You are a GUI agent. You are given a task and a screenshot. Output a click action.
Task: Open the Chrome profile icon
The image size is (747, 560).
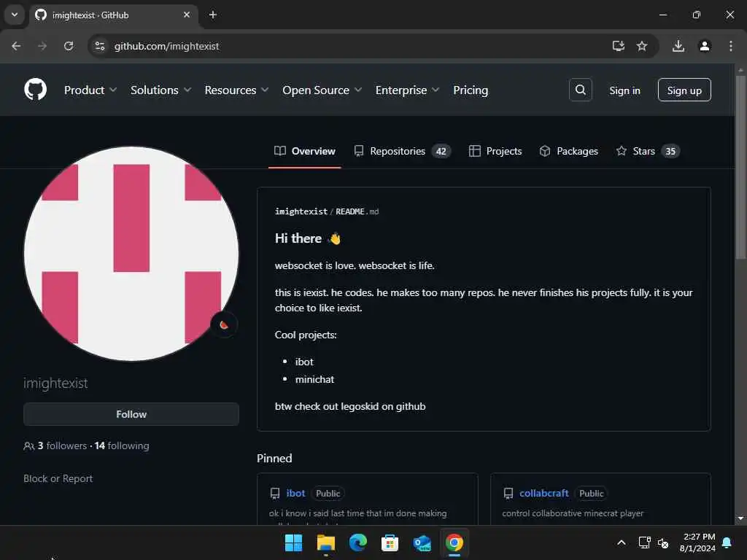704,46
